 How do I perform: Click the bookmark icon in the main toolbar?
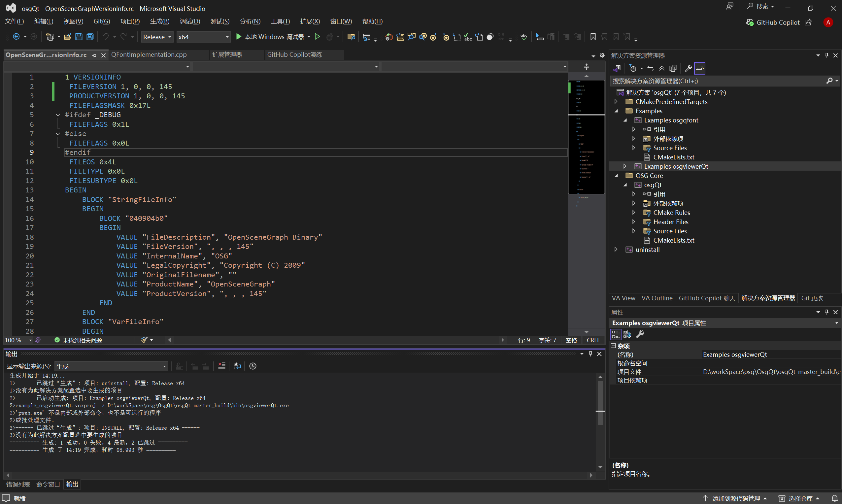[x=593, y=37]
